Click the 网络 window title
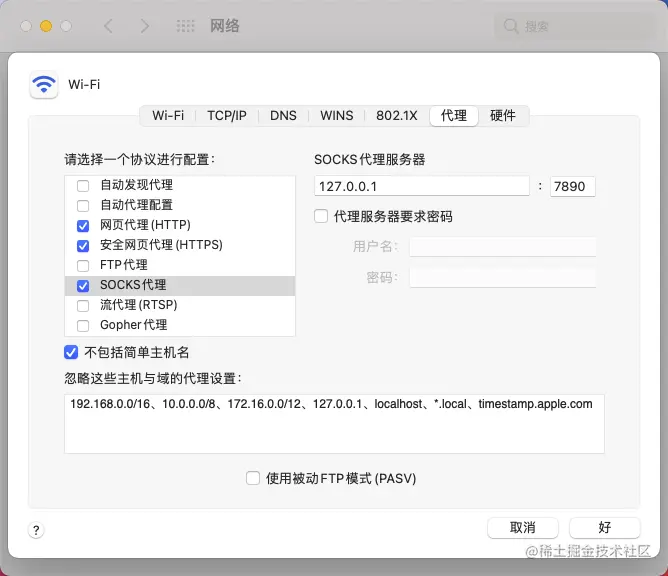The width and height of the screenshot is (668, 576). coord(225,26)
